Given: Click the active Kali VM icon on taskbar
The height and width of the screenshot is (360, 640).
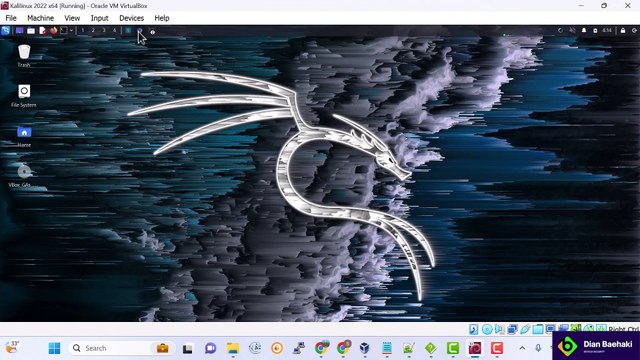Looking at the screenshot, I should [x=475, y=348].
